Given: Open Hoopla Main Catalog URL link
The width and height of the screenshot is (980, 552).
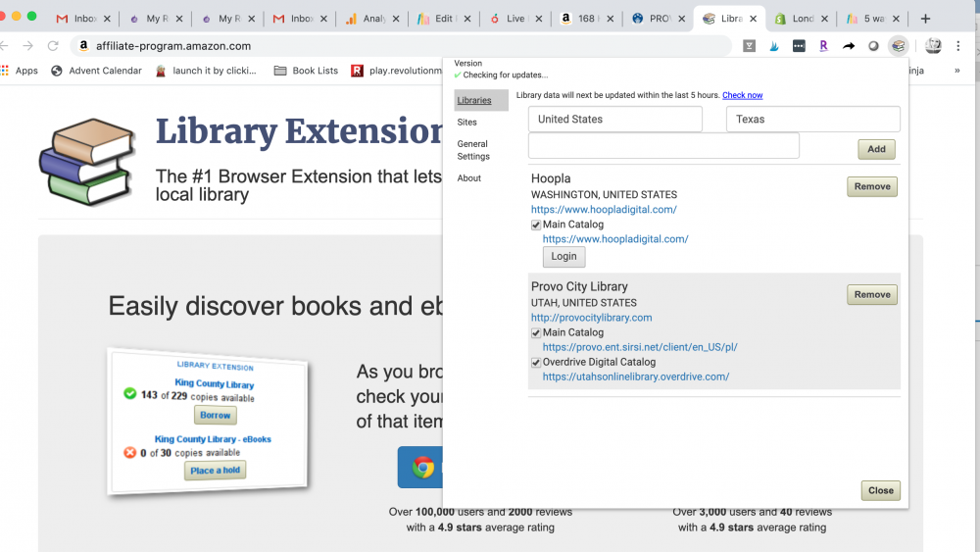Looking at the screenshot, I should coord(615,239).
